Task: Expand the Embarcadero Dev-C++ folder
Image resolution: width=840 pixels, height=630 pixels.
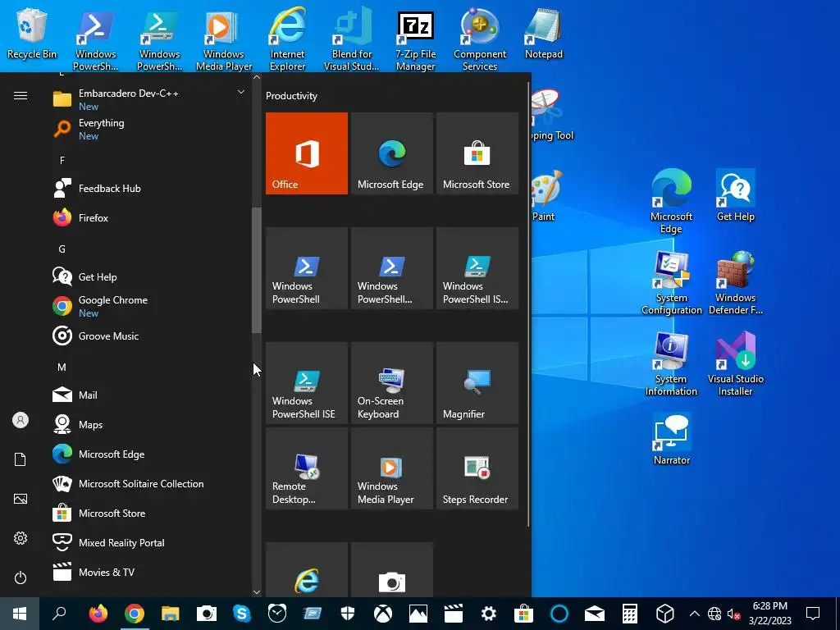Action: pyautogui.click(x=149, y=99)
